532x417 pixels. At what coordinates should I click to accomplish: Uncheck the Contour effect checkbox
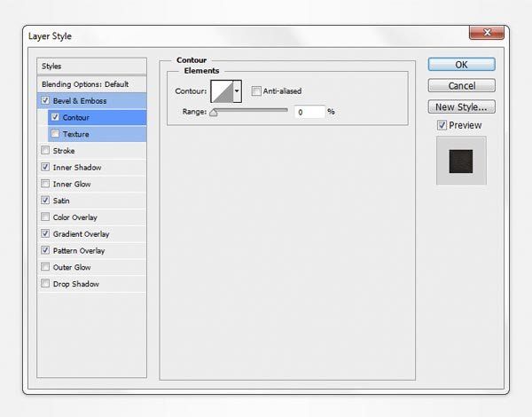55,117
